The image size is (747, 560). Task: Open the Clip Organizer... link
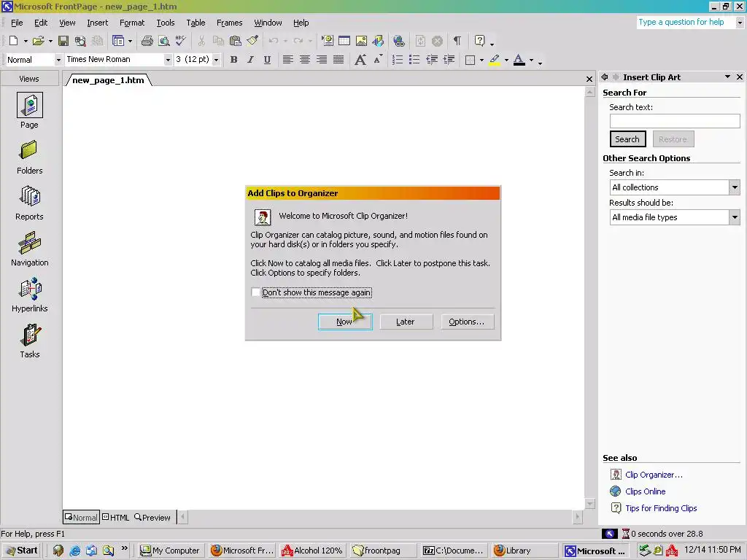point(654,475)
